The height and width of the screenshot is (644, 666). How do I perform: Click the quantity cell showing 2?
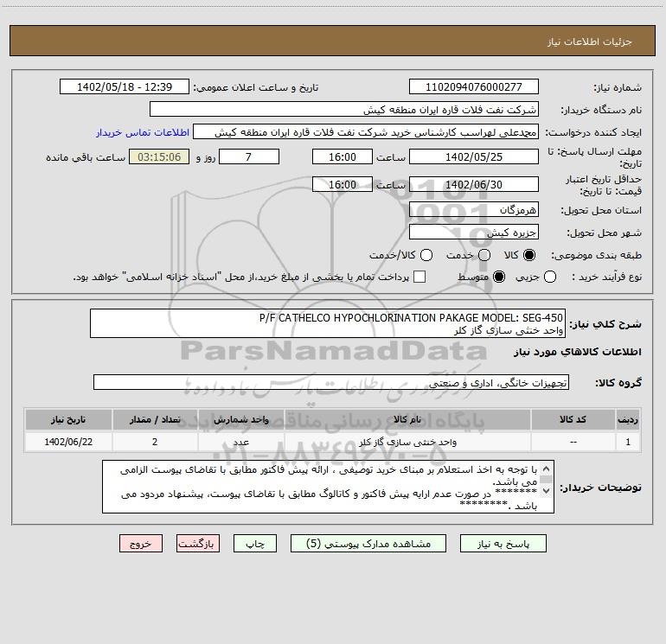pos(155,442)
